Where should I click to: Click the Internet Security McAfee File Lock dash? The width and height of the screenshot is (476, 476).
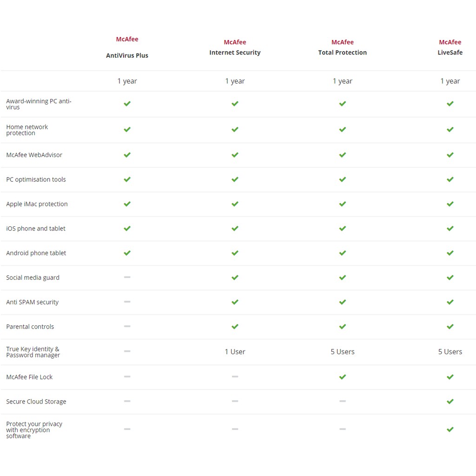point(235,377)
